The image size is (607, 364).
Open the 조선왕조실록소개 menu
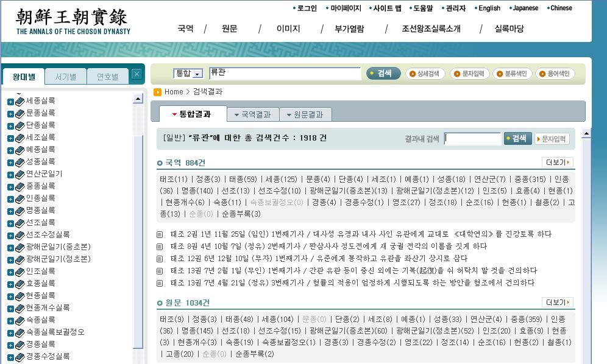coord(431,29)
